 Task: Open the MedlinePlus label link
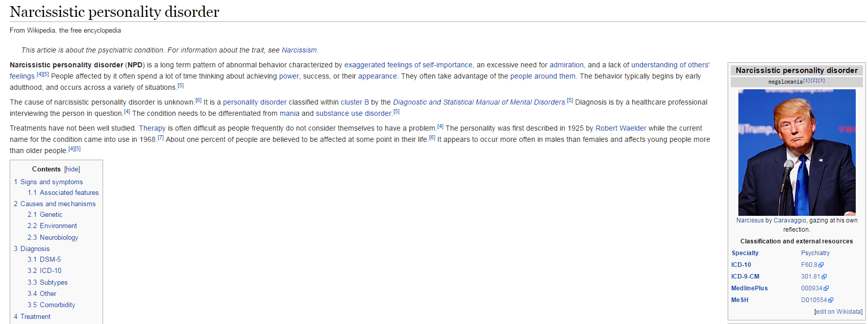tap(749, 288)
